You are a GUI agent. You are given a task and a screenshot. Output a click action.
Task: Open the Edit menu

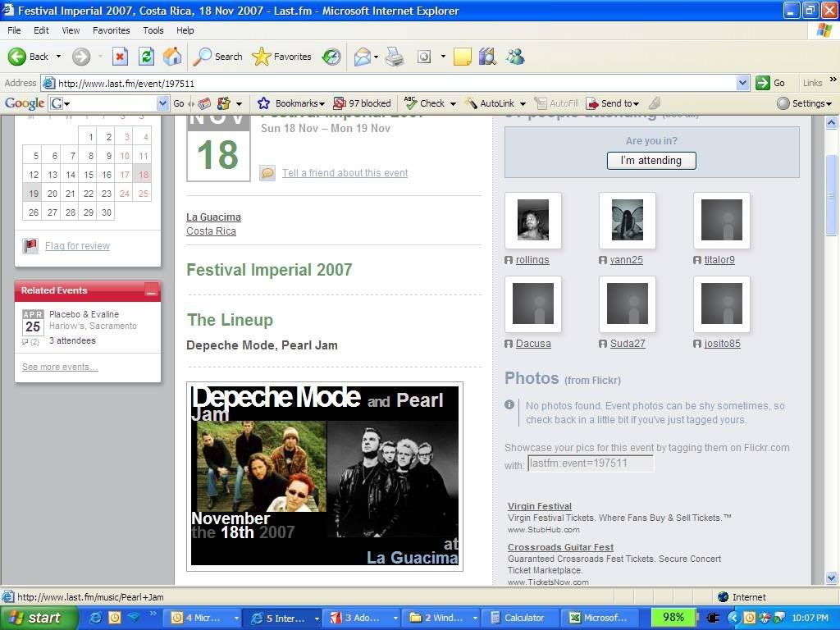[41, 30]
